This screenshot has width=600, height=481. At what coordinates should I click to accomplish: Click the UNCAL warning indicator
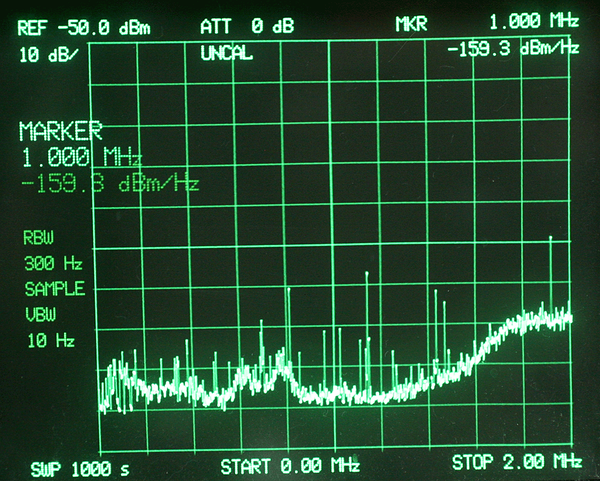click(227, 53)
